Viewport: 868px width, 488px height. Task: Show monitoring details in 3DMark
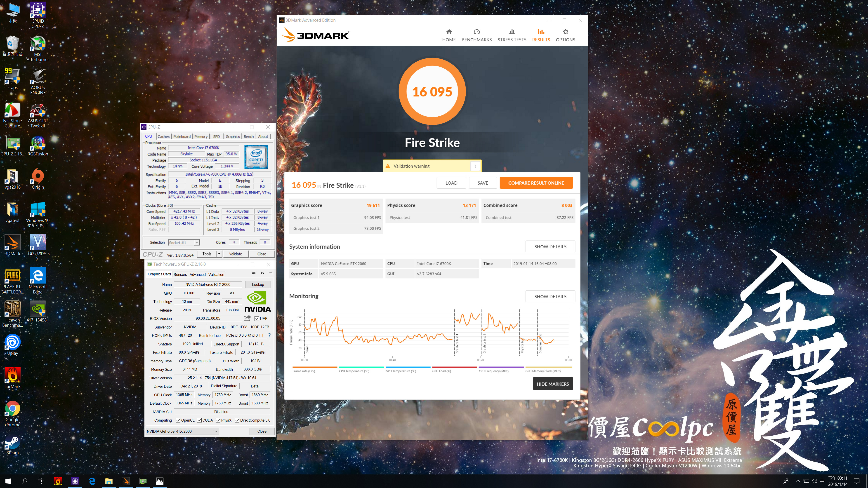(550, 296)
